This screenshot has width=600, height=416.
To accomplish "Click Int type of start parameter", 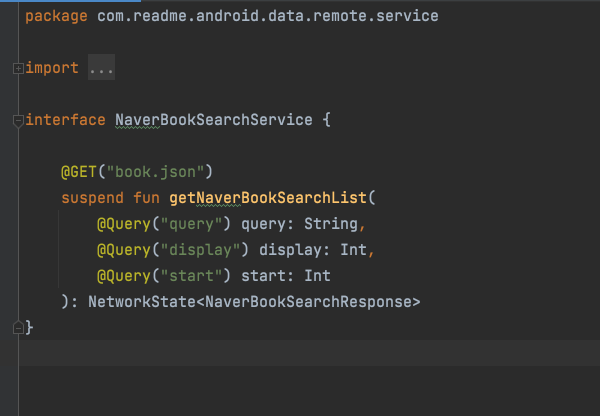I will [318, 276].
